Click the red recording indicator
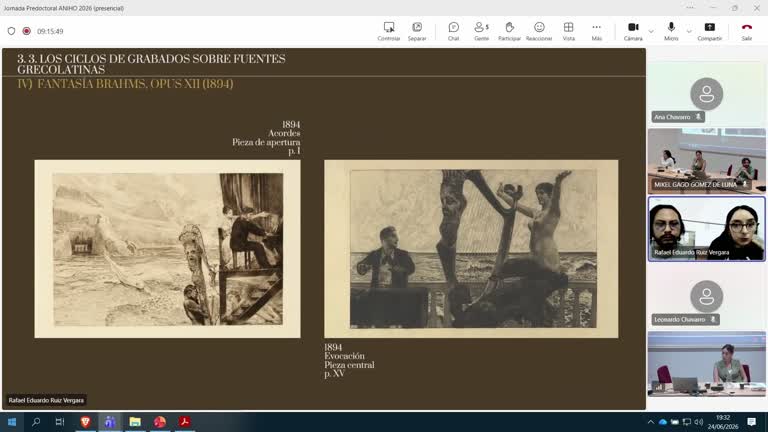Image resolution: width=768 pixels, height=432 pixels. tap(26, 31)
